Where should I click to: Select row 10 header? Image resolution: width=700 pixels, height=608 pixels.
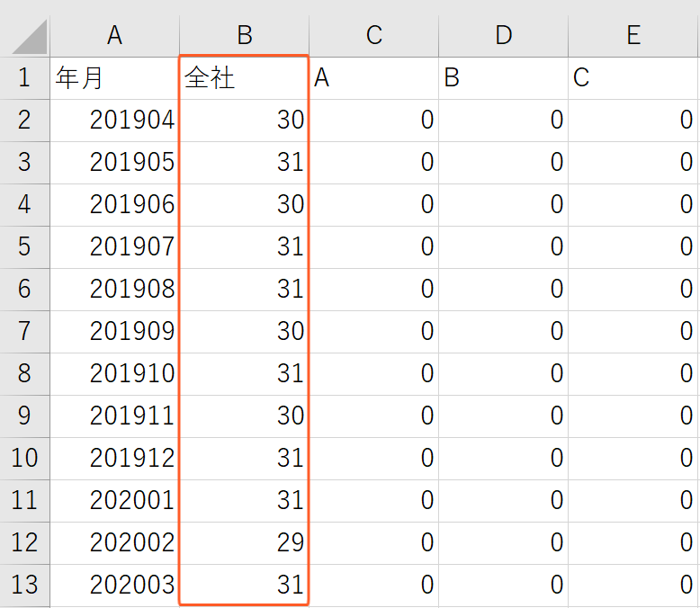tap(24, 459)
